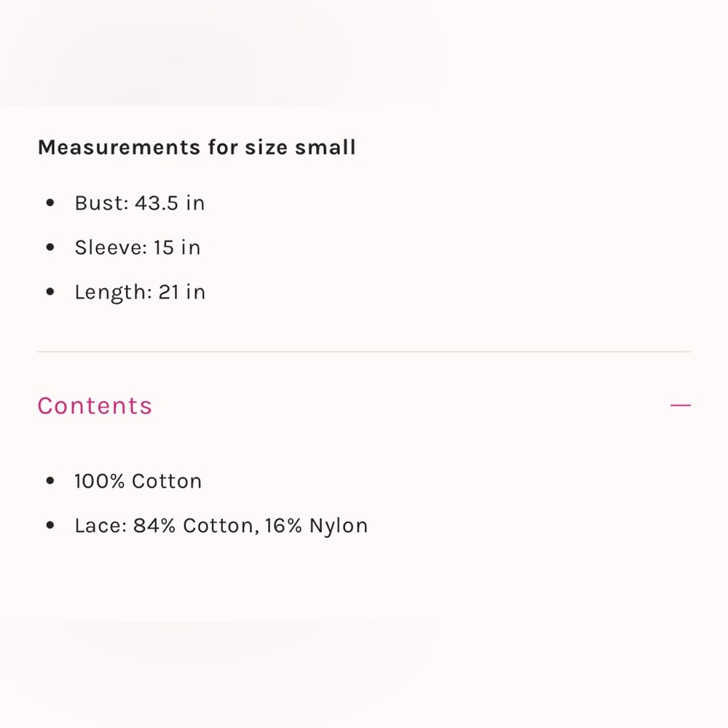Click the Length: 21 in item
The height and width of the screenshot is (728, 728).
coord(140,293)
